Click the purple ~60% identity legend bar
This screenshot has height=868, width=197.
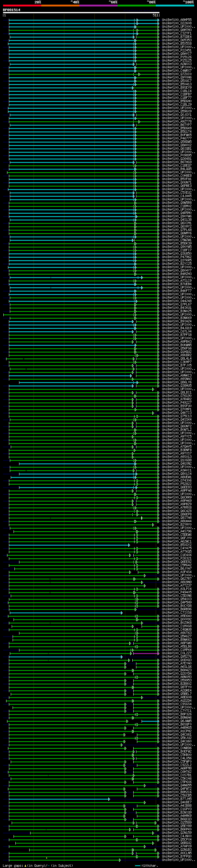tap(99, 6)
